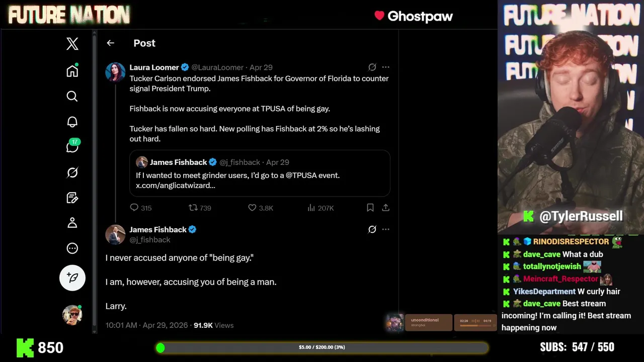Click the green donation goal progress bar
Screen dimensions: 644x362
tap(322, 347)
